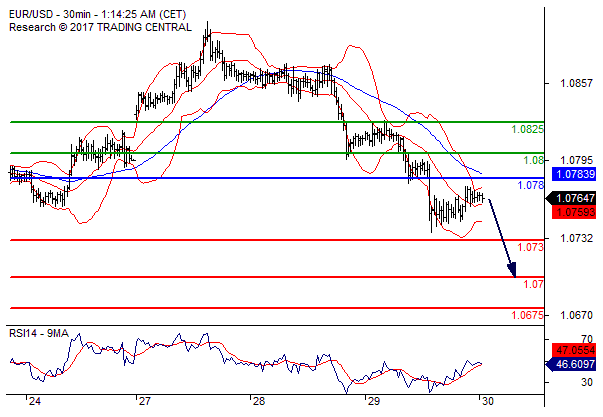Click the RSI 30 level label

point(587,382)
